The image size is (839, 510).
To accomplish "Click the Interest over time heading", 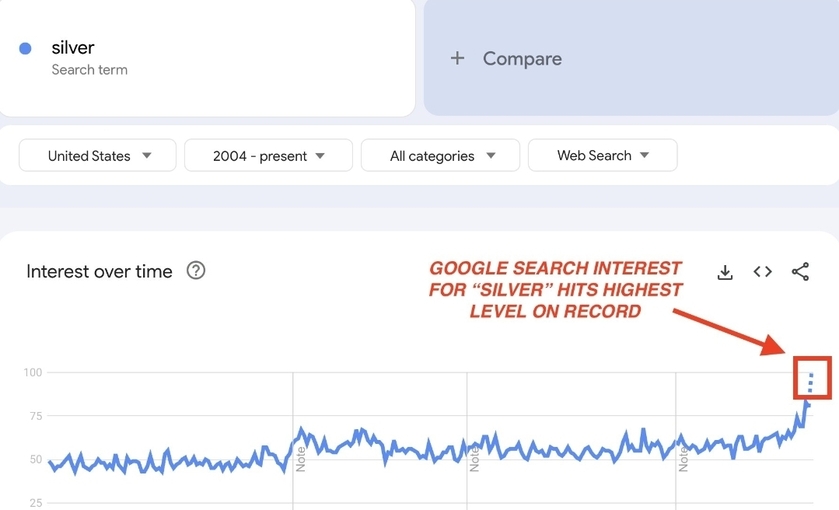I will [x=99, y=272].
